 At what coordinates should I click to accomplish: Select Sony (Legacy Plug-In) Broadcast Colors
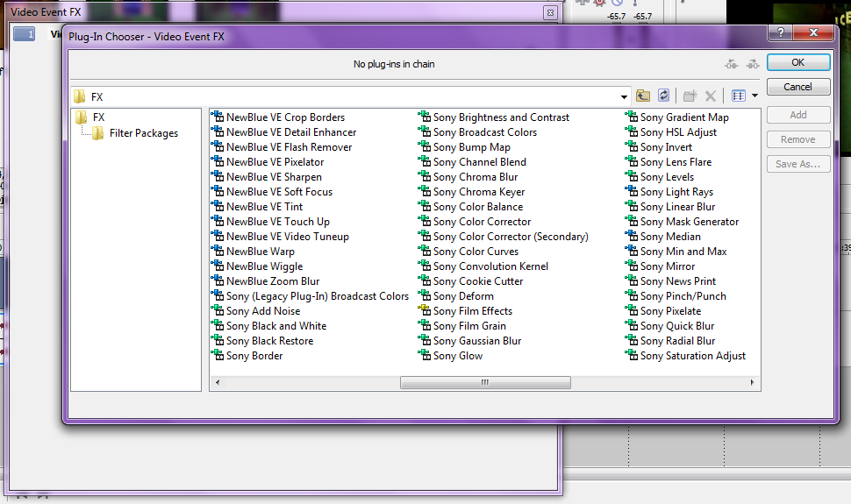pos(311,296)
